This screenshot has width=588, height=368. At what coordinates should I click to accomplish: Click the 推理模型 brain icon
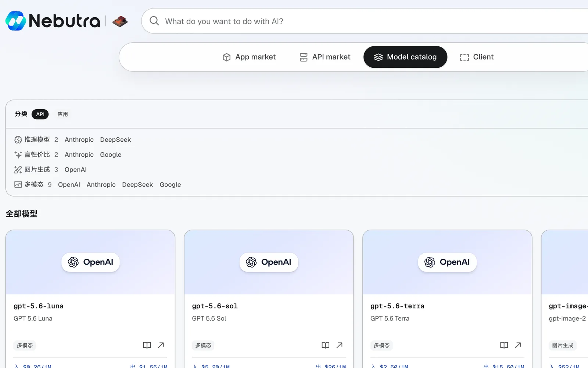(18, 140)
